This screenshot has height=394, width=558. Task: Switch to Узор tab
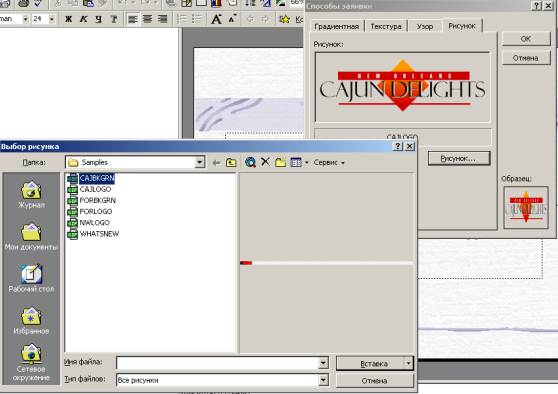click(425, 26)
